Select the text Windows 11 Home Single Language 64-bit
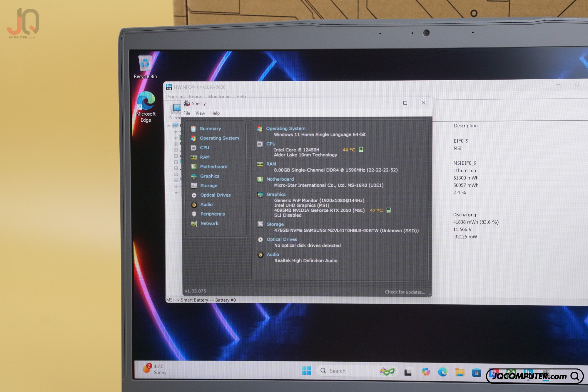Screen dimensions: 588x392 (x=320, y=135)
